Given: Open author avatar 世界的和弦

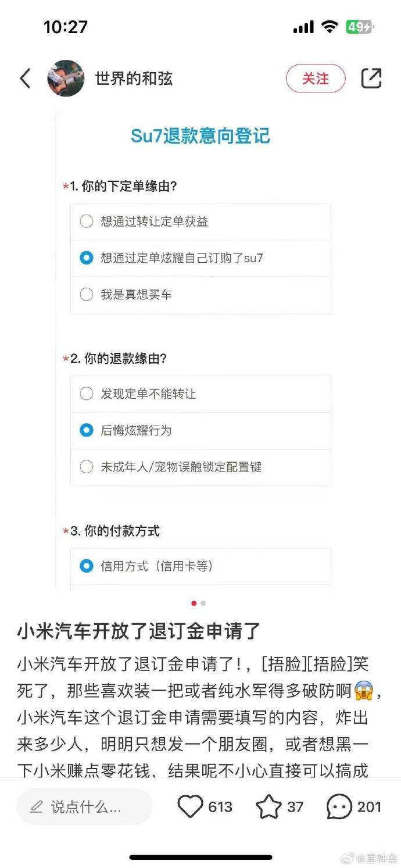Looking at the screenshot, I should 66,78.
